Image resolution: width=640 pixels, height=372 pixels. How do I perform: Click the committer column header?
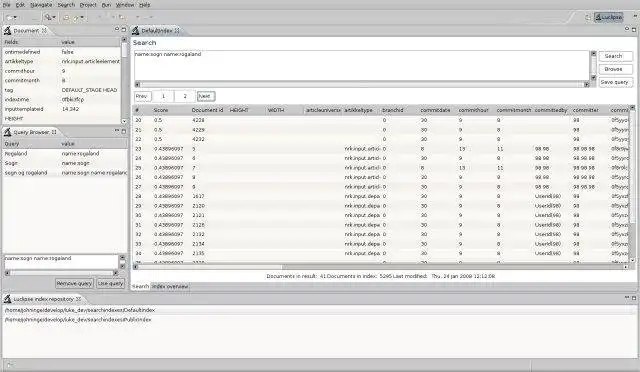coord(590,110)
